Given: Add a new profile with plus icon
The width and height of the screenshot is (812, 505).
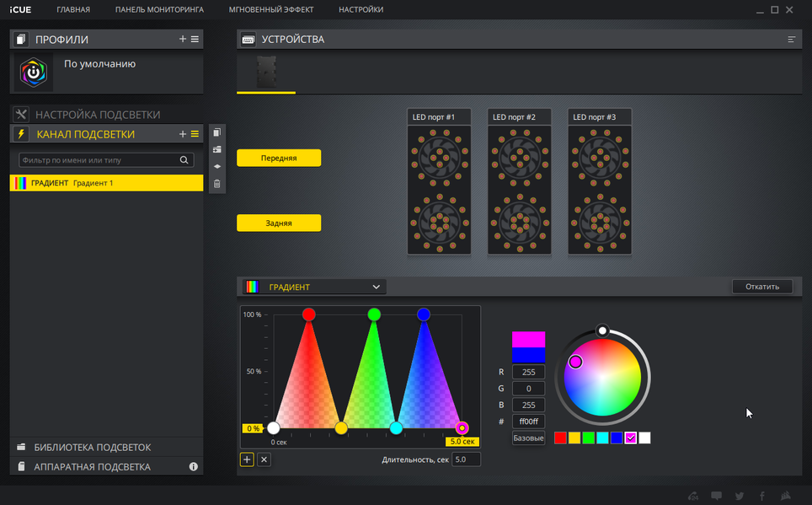Looking at the screenshot, I should (x=182, y=39).
